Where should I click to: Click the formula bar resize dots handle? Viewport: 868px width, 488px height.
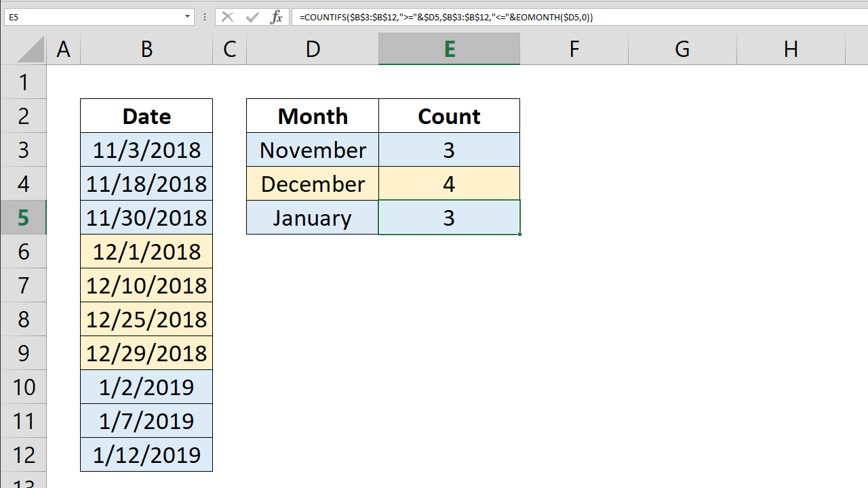pyautogui.click(x=205, y=17)
